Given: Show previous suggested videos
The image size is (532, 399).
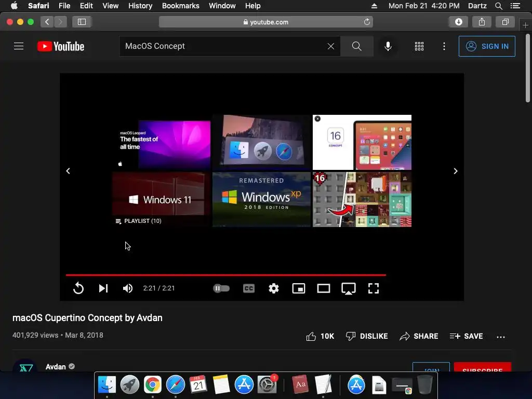Looking at the screenshot, I should point(68,171).
